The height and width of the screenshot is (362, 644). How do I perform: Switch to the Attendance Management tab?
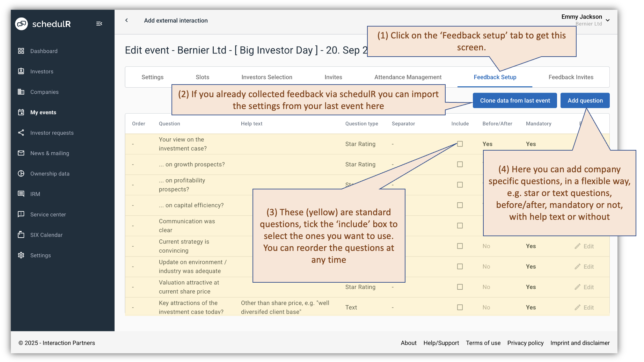point(408,77)
